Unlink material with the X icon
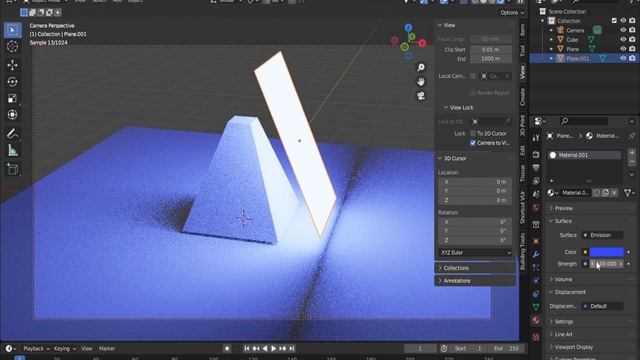 (614, 193)
